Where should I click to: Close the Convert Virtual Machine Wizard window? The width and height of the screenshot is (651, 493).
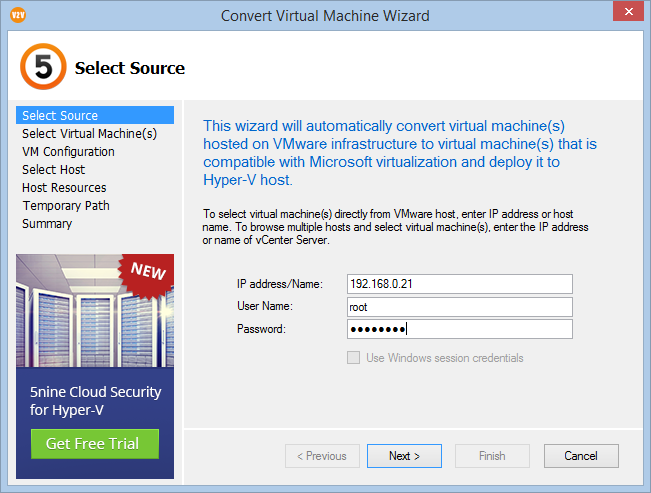[629, 11]
